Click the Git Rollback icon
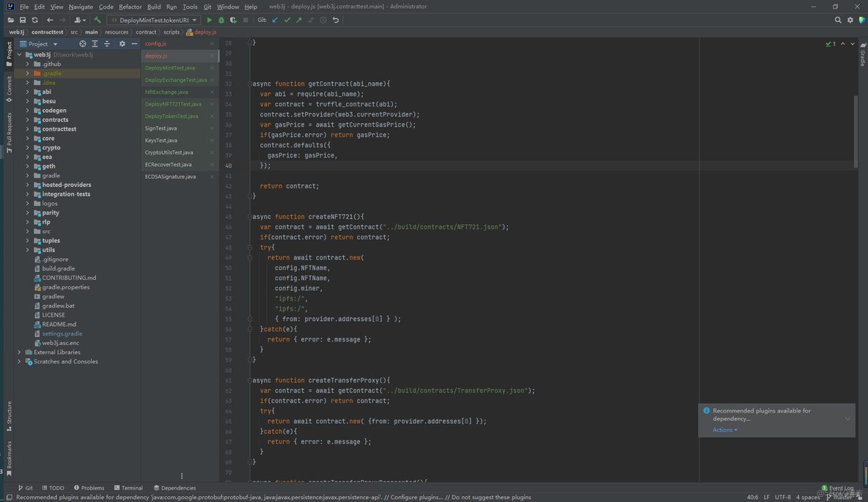Viewport: 868px width, 502px height. [x=336, y=20]
